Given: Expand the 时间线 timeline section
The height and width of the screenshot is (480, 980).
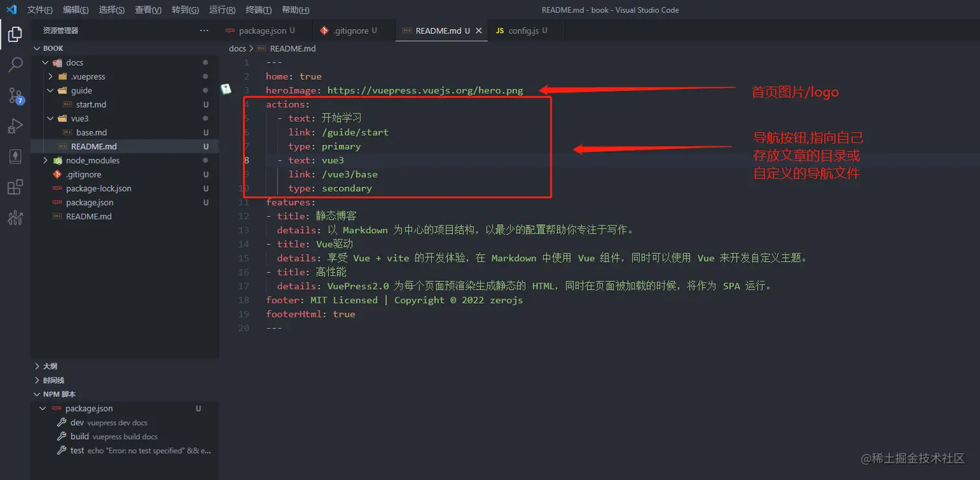Looking at the screenshot, I should [124, 380].
